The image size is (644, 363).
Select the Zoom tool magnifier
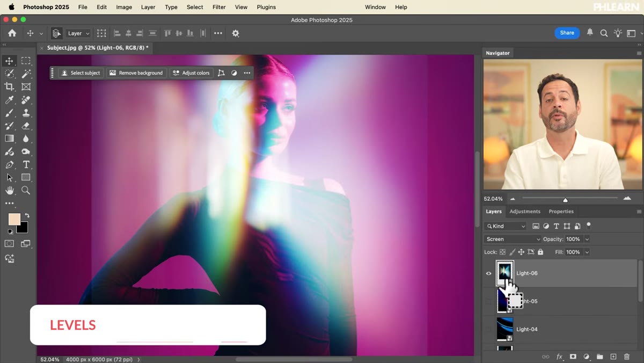[26, 190]
